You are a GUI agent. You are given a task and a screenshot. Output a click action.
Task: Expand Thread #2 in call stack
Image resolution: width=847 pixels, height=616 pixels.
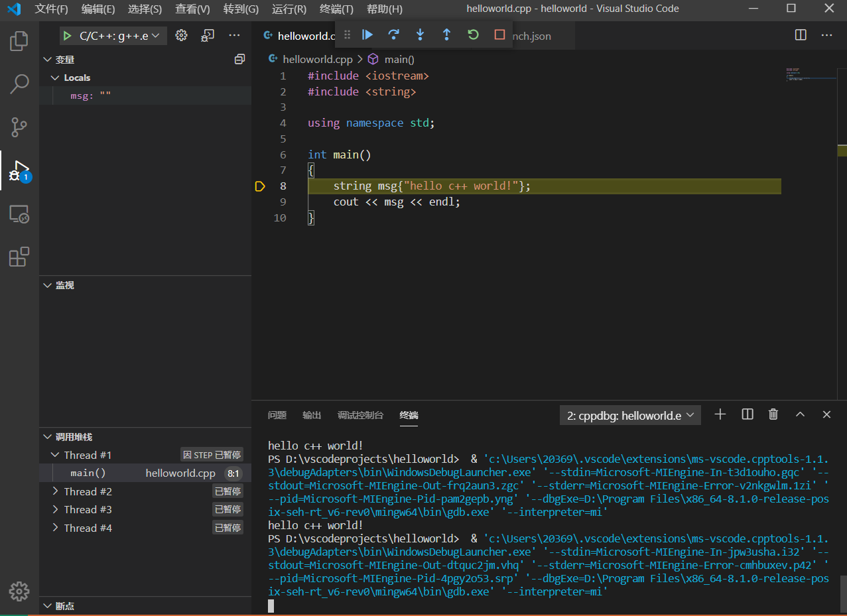pos(56,491)
